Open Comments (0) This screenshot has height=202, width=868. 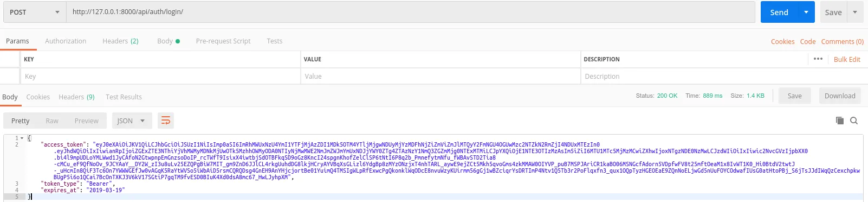pos(842,41)
